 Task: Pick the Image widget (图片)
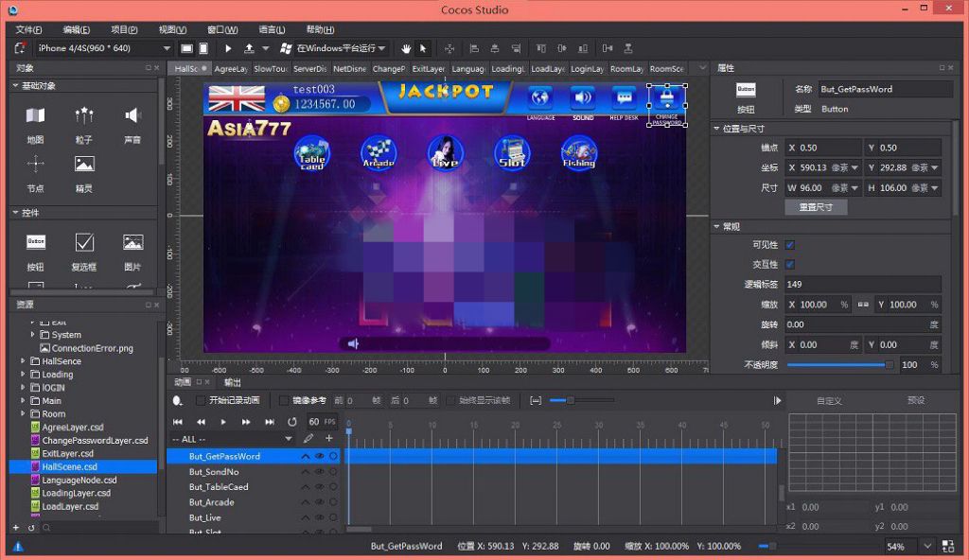click(x=132, y=252)
